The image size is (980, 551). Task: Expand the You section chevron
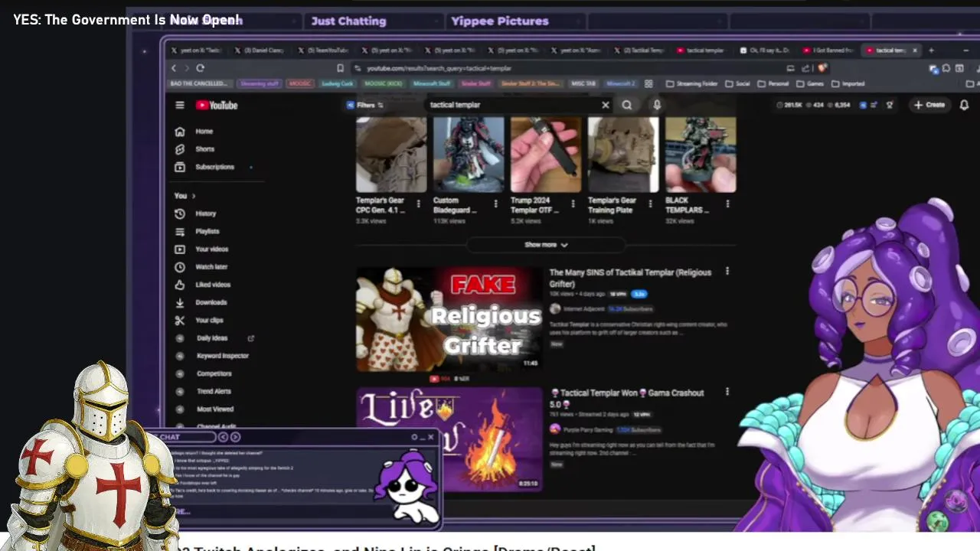click(194, 196)
